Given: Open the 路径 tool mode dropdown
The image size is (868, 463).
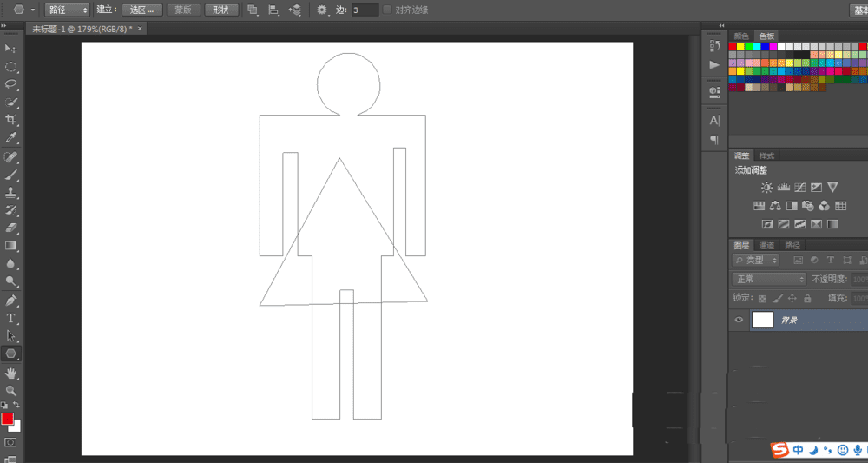Looking at the screenshot, I should coord(67,10).
